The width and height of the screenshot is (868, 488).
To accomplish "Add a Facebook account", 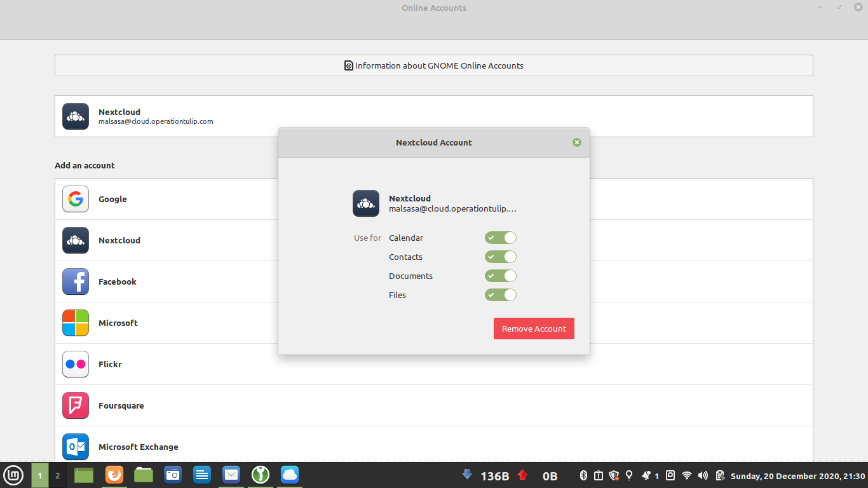I will (x=434, y=281).
